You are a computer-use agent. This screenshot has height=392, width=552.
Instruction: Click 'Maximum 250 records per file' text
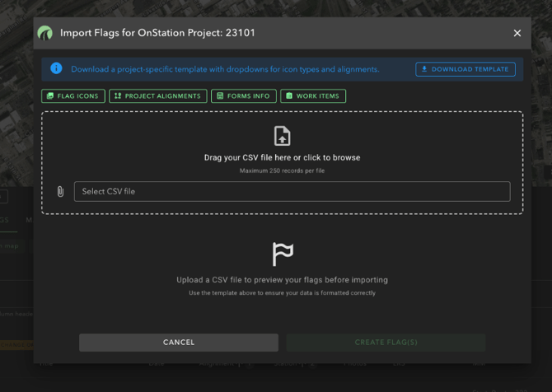coord(282,170)
